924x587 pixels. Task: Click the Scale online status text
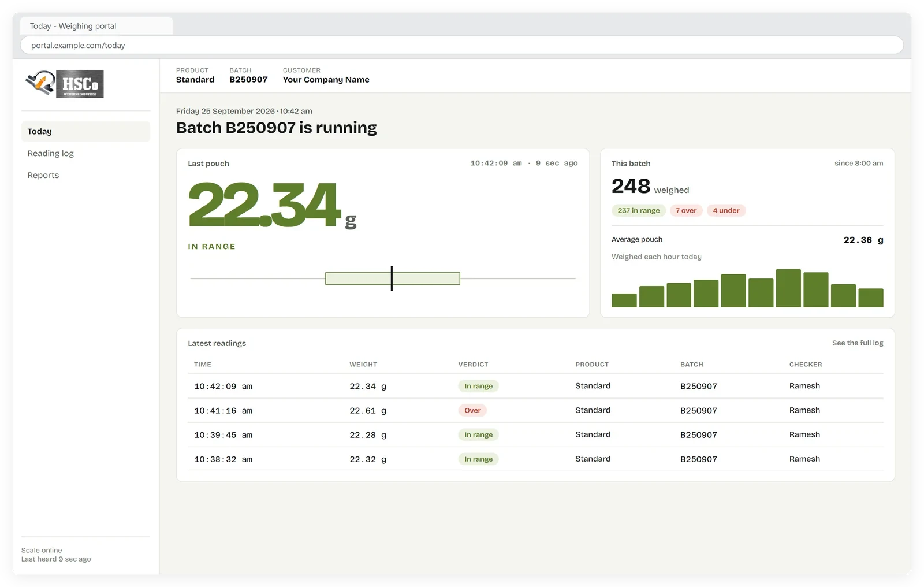[x=42, y=550]
